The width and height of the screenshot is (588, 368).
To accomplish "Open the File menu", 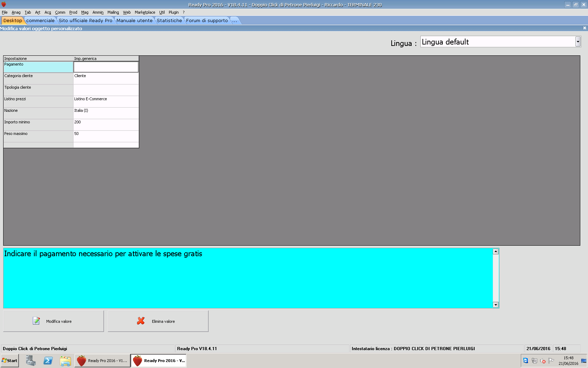I will coord(5,12).
